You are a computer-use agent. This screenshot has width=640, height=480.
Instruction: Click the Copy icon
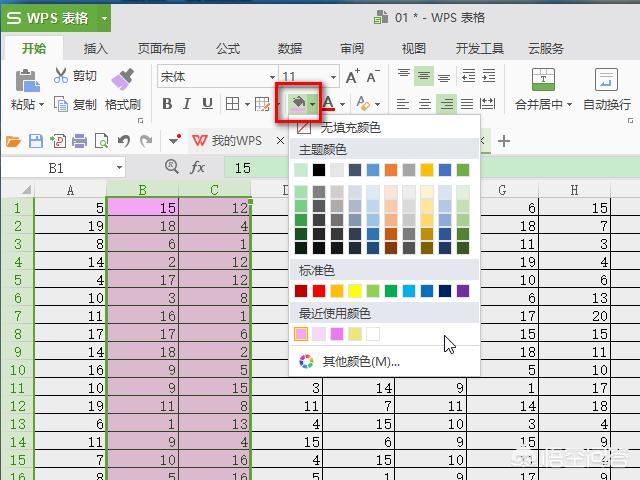click(x=61, y=104)
